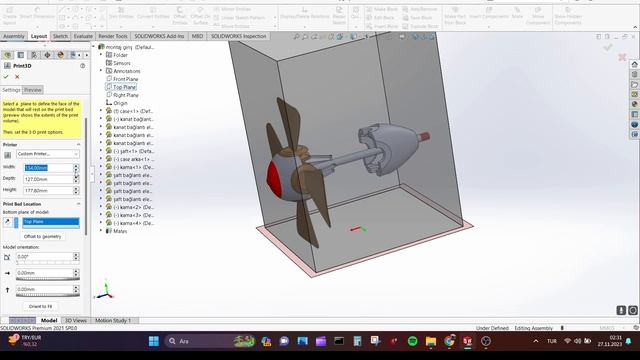Click the confirmation corner red X in viewport
Image resolution: width=640 pixels, height=360 pixels.
[622, 57]
